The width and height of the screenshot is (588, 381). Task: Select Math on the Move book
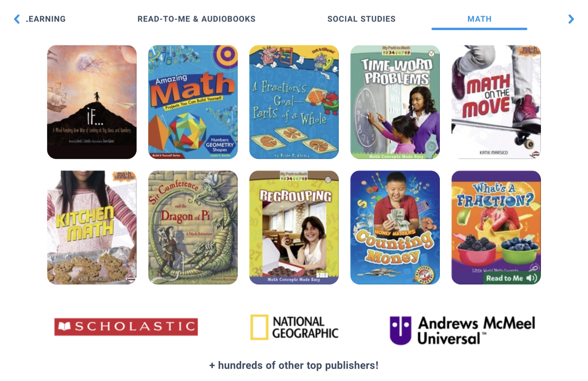[x=496, y=102]
